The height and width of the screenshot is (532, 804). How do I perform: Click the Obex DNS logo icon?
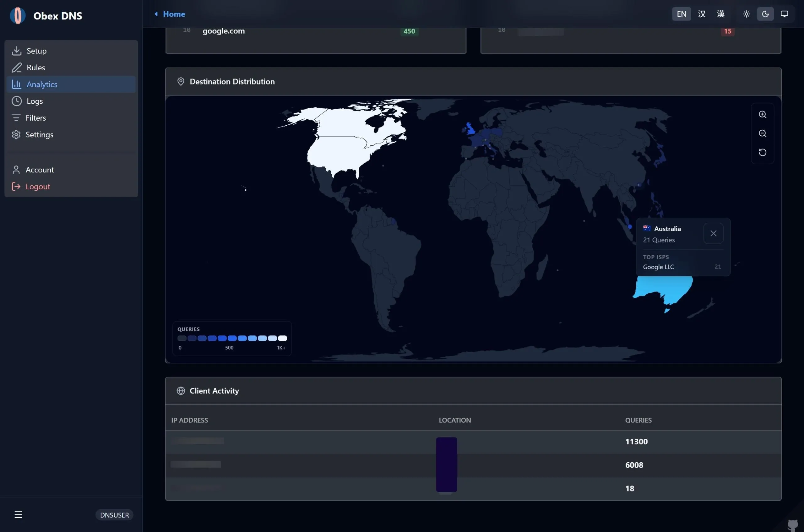tap(18, 16)
